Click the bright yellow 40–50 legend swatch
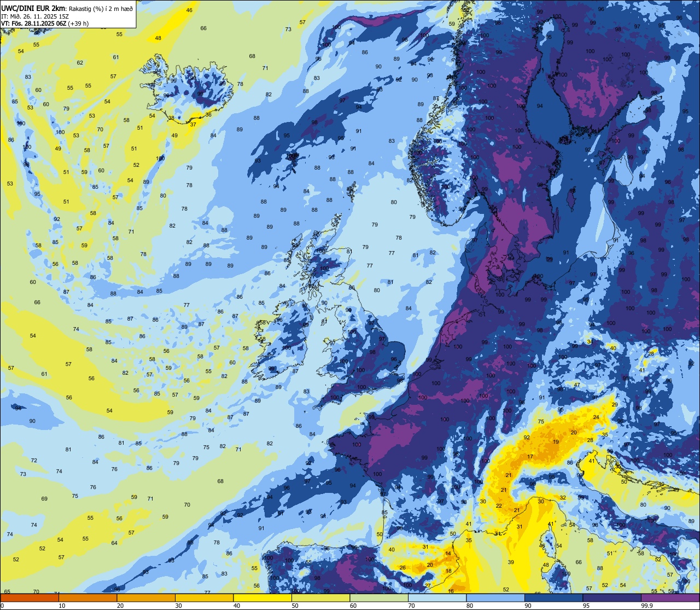 (262, 597)
